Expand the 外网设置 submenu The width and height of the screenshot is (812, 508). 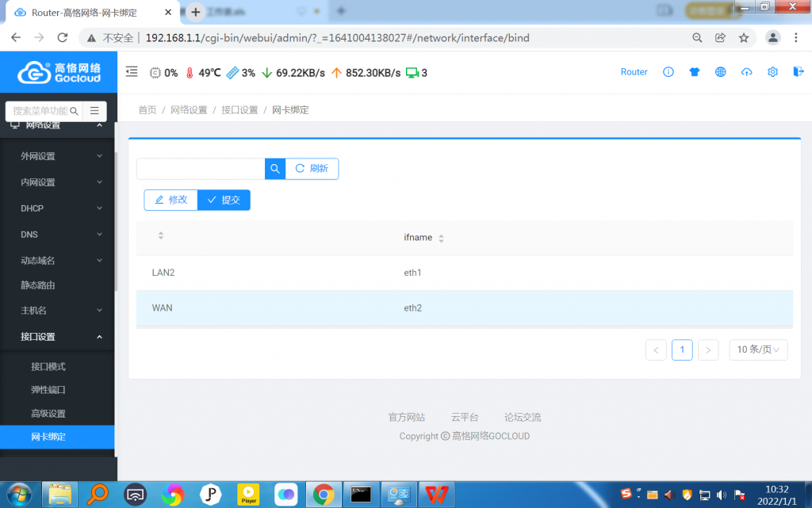(57, 156)
